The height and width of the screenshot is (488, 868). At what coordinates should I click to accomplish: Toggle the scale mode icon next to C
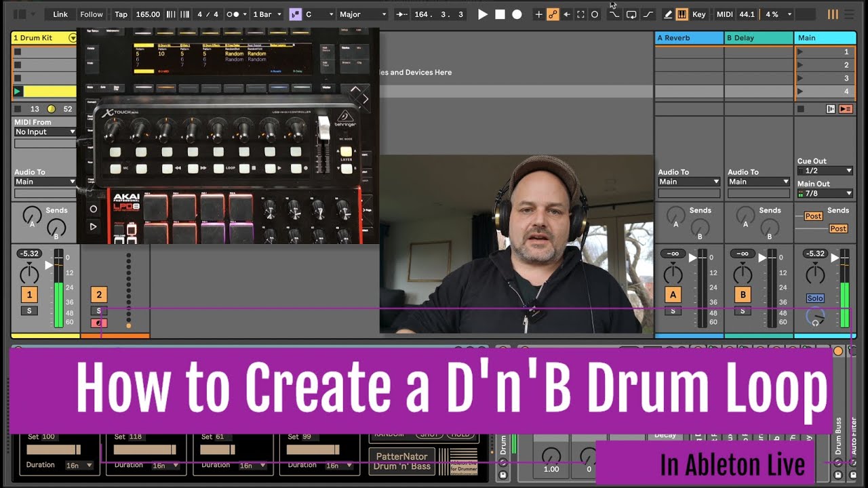click(295, 14)
